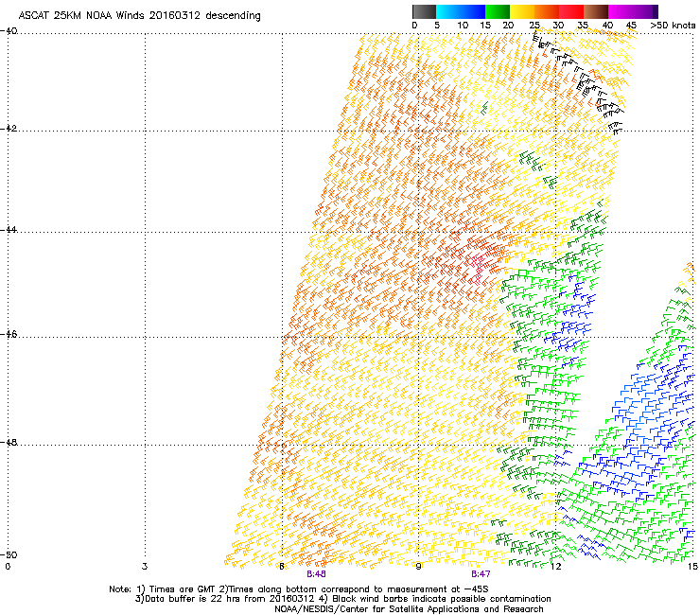Click legend tick label '25'
This screenshot has width=700, height=615.
pyautogui.click(x=534, y=26)
